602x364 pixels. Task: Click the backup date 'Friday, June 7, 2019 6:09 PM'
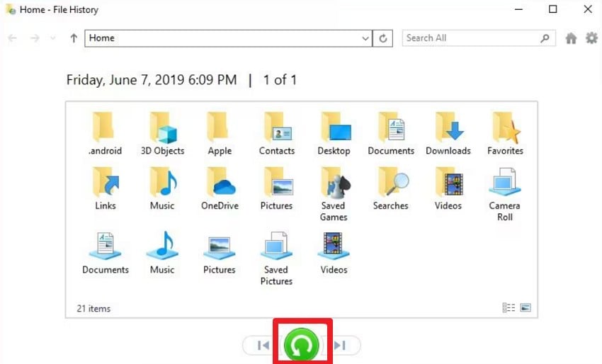(152, 80)
